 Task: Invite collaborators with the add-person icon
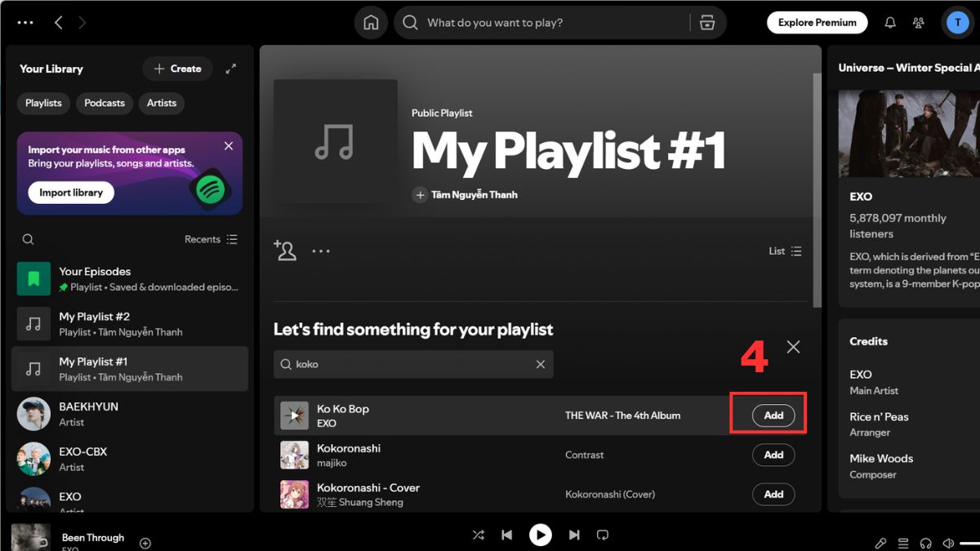285,251
